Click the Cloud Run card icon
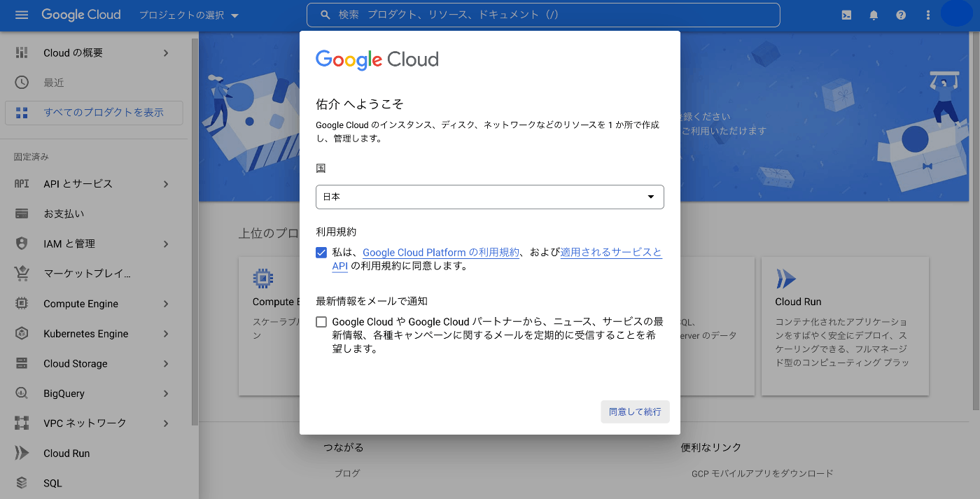The height and width of the screenshot is (499, 980). coord(785,279)
